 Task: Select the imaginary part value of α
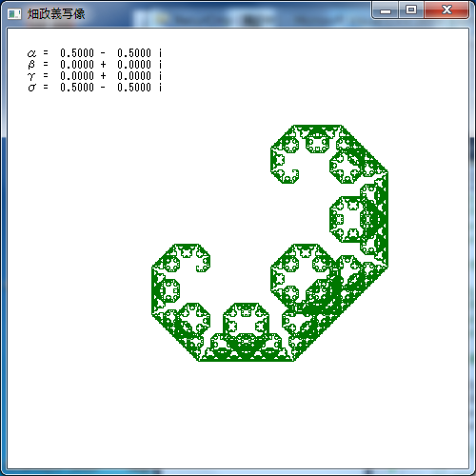[134, 53]
